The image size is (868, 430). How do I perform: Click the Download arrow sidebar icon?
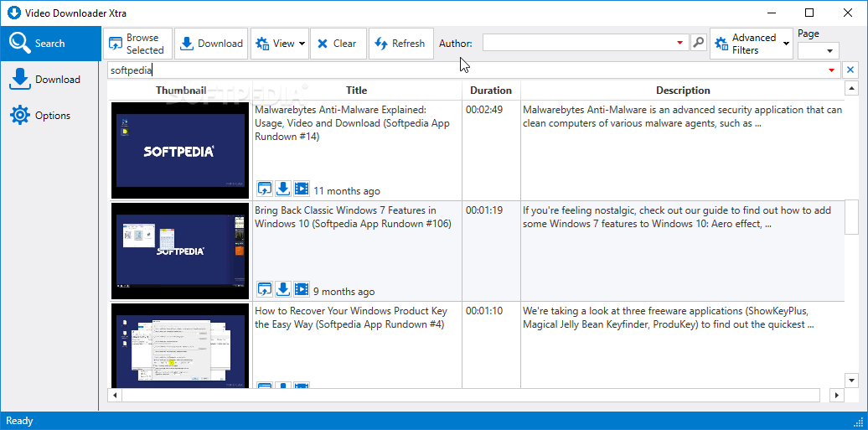[x=20, y=80]
